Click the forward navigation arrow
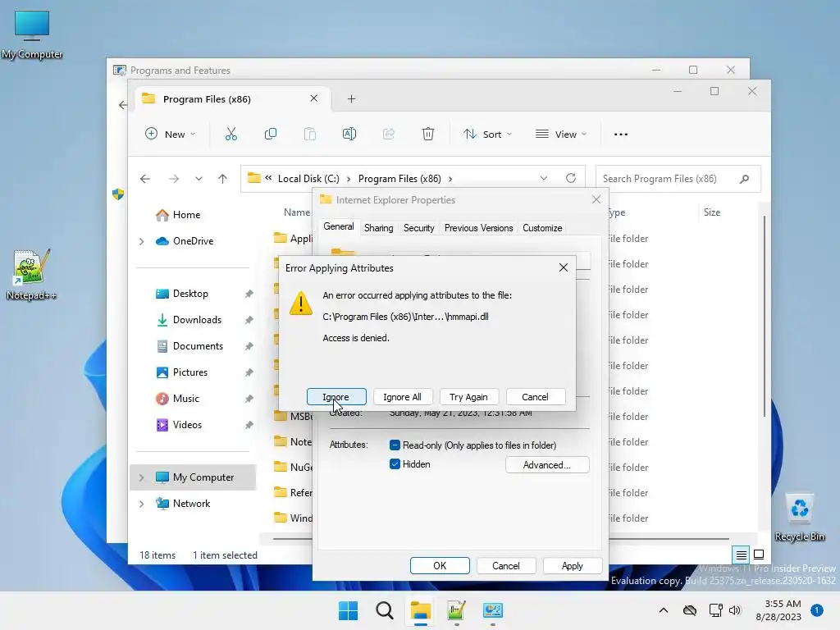This screenshot has height=630, width=840. click(174, 179)
